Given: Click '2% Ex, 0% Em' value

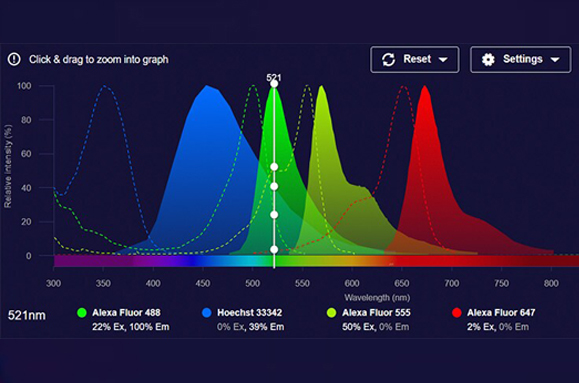Looking at the screenshot, I should 498,327.
